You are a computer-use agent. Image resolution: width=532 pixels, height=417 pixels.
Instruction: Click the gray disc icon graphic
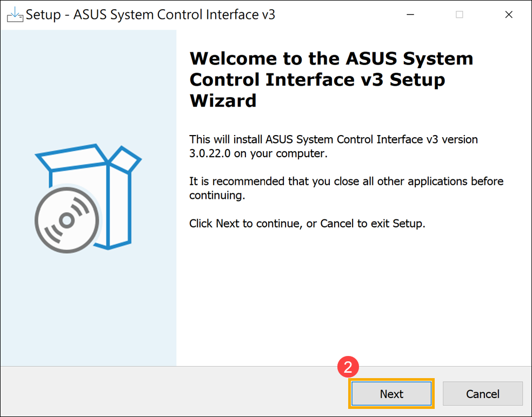67,219
